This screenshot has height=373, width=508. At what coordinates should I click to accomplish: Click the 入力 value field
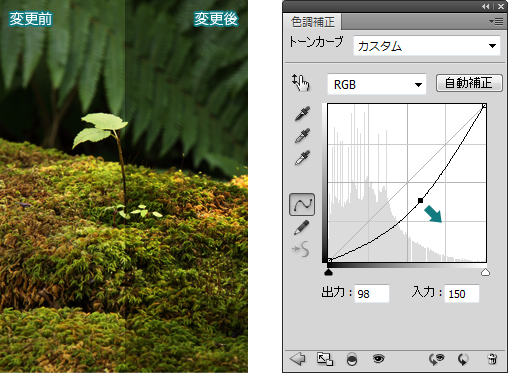coord(462,294)
